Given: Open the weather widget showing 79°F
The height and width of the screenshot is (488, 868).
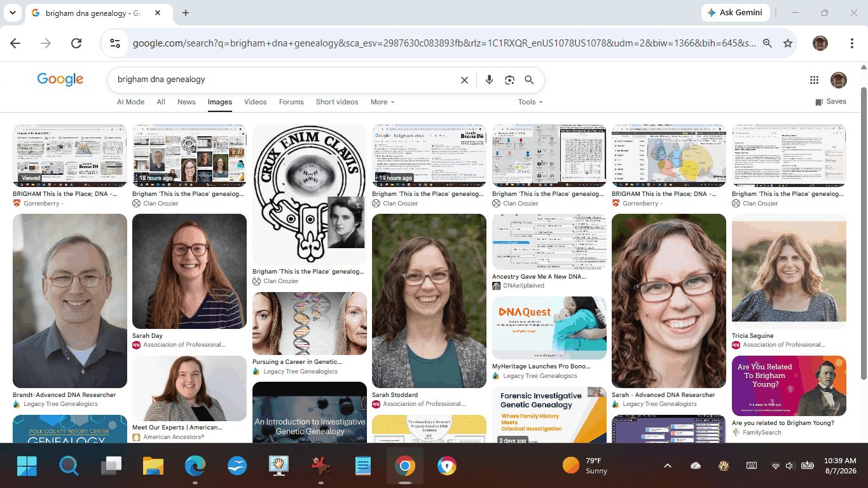Looking at the screenshot, I should coord(585,466).
